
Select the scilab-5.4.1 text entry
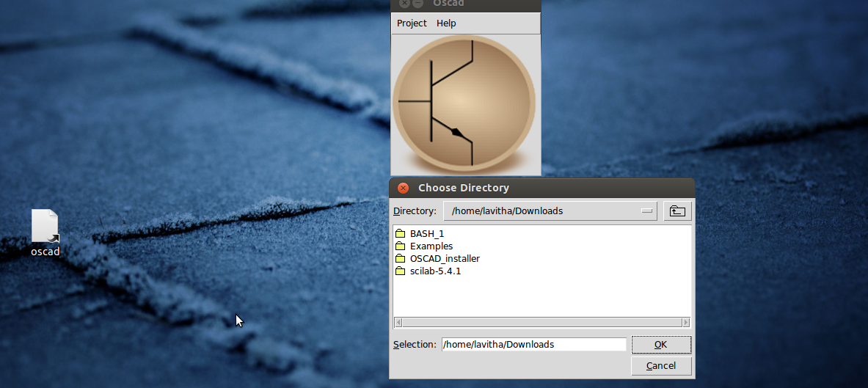435,271
